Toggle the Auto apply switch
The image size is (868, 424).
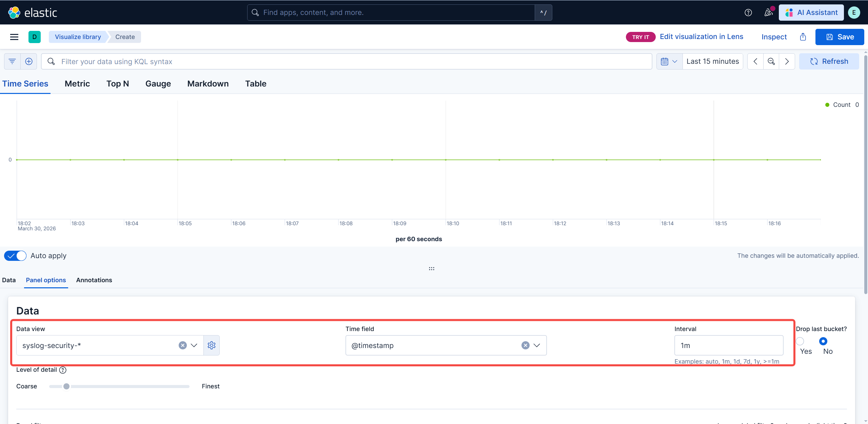point(15,256)
